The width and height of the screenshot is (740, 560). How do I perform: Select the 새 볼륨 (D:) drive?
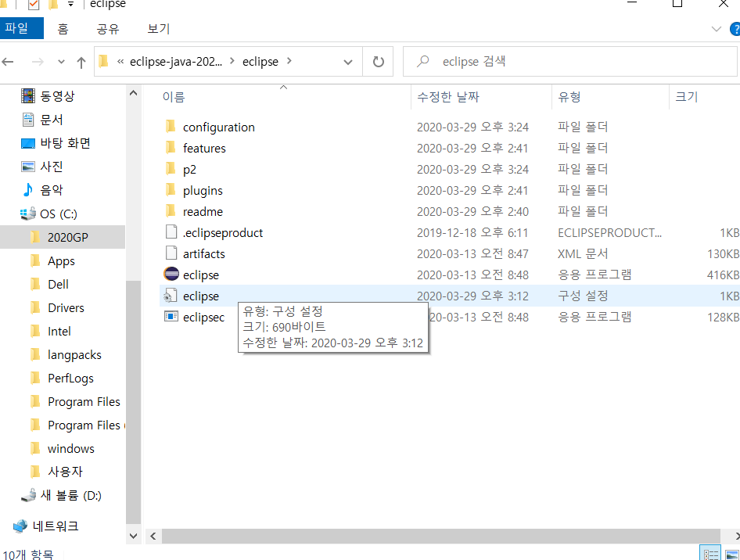[61, 495]
